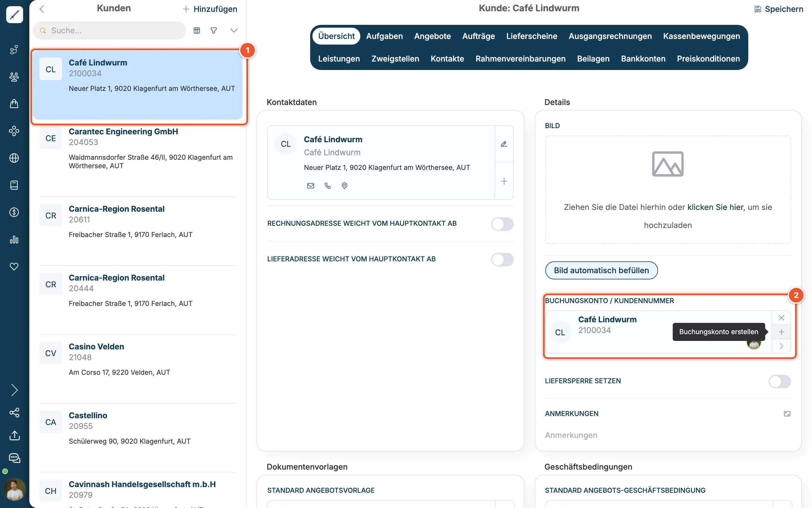
Task: Click the user profile avatar at bottom left
Action: (x=14, y=489)
